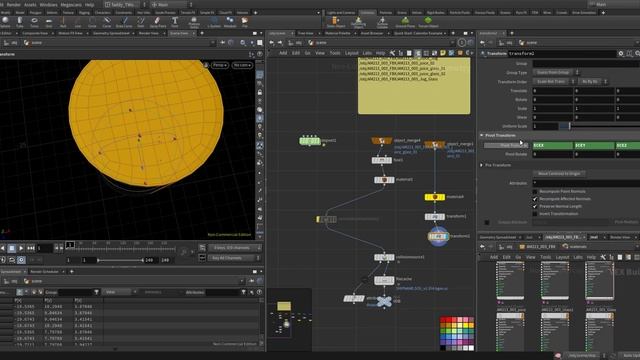Image resolution: width=640 pixels, height=360 pixels.
Task: Select the L-System shelf tool
Action: coord(214,22)
